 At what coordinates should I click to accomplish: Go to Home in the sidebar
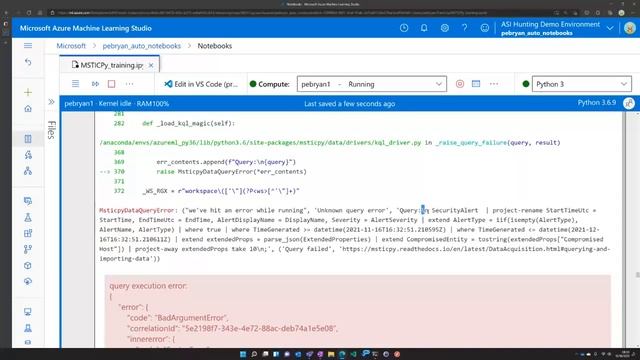[x=28, y=109]
